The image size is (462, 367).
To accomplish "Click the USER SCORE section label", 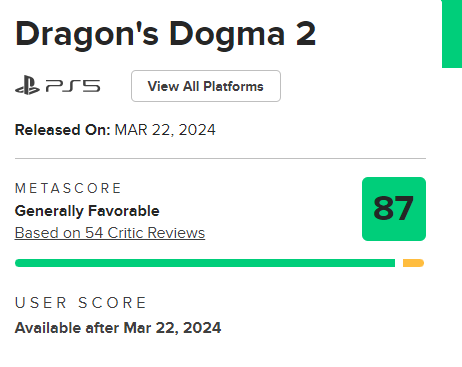I will coord(81,303).
